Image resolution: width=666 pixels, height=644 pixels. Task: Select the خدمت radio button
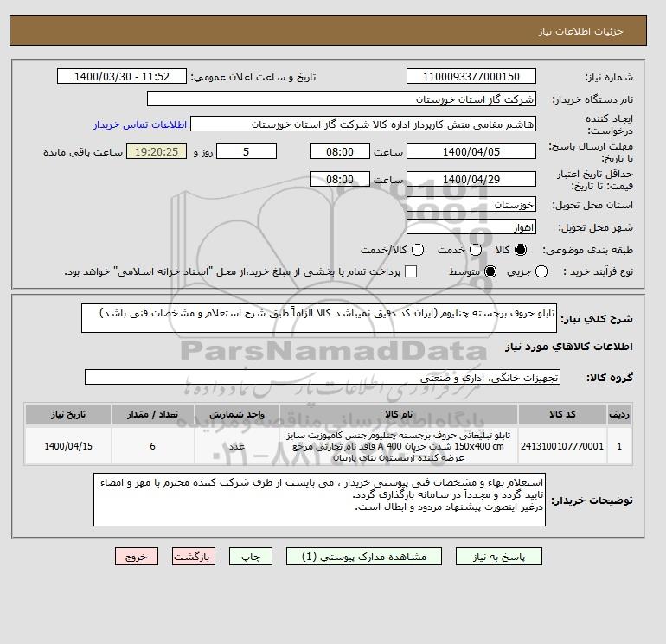tap(476, 250)
